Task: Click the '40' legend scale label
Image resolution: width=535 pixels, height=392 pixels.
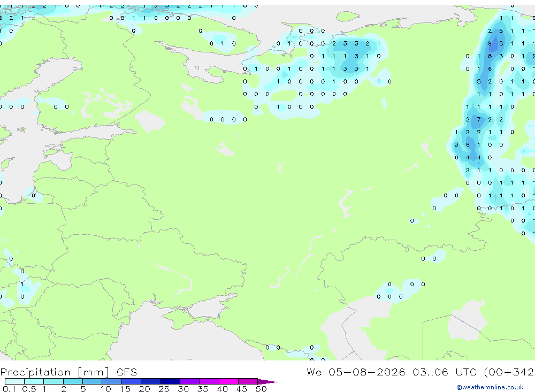Action: click(x=222, y=389)
